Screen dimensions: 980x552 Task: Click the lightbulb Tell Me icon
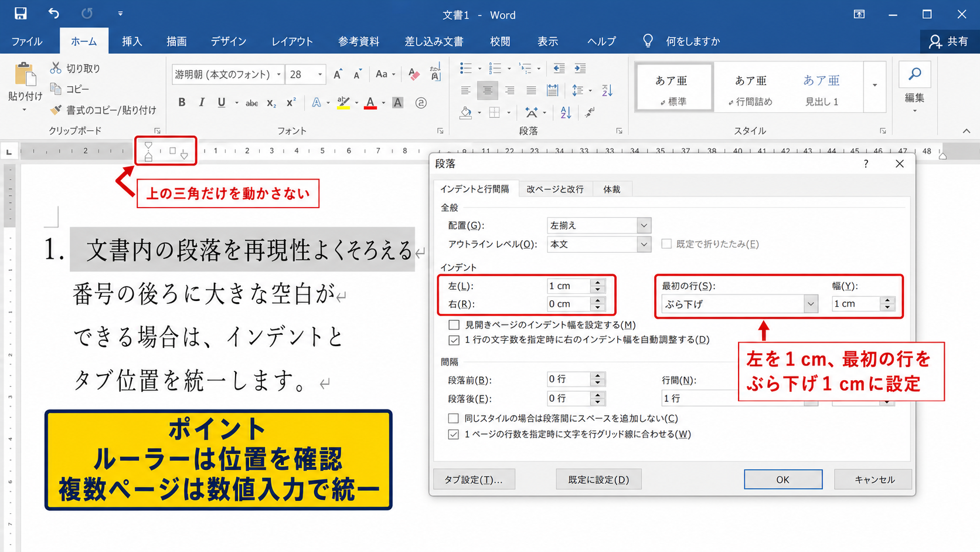pyautogui.click(x=648, y=40)
